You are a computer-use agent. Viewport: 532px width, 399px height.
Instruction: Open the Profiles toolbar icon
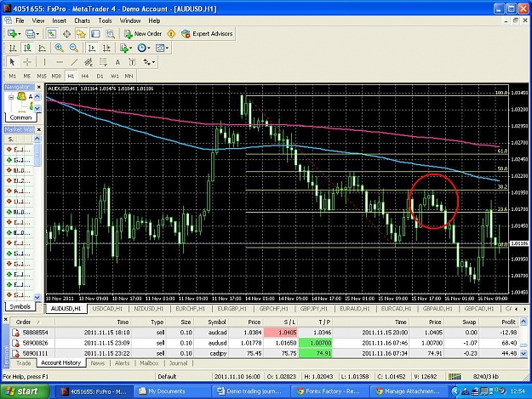pyautogui.click(x=31, y=33)
